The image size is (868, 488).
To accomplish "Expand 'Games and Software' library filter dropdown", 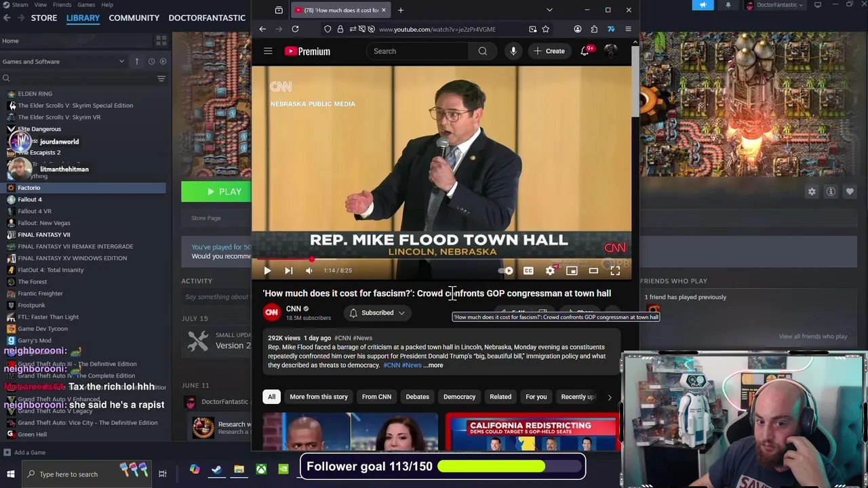I will pyautogui.click(x=64, y=62).
